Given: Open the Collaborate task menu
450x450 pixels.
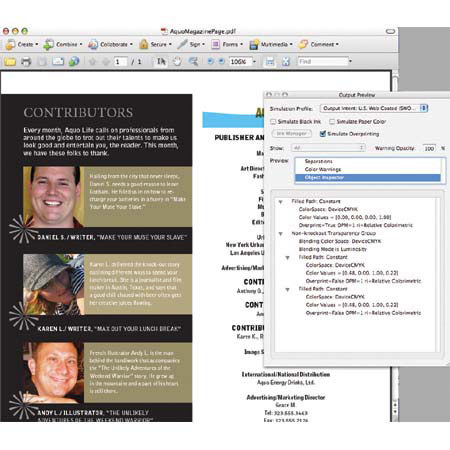Looking at the screenshot, I should (110, 44).
